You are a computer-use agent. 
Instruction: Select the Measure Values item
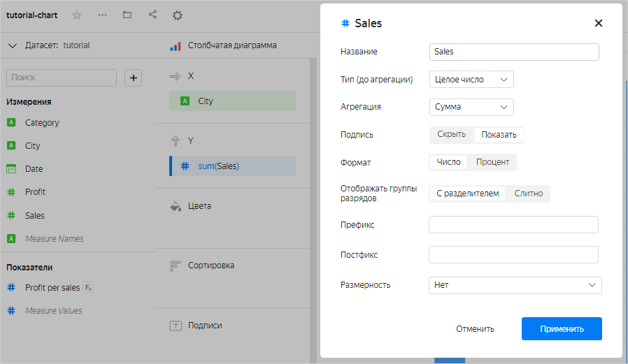(53, 311)
